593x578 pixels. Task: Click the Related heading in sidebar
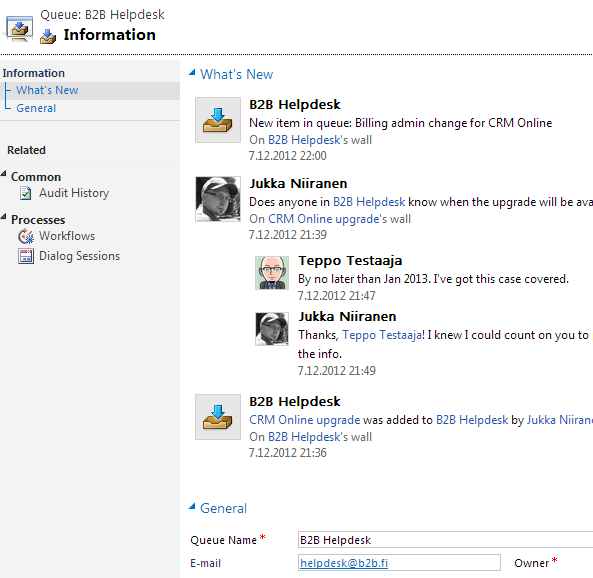point(26,150)
